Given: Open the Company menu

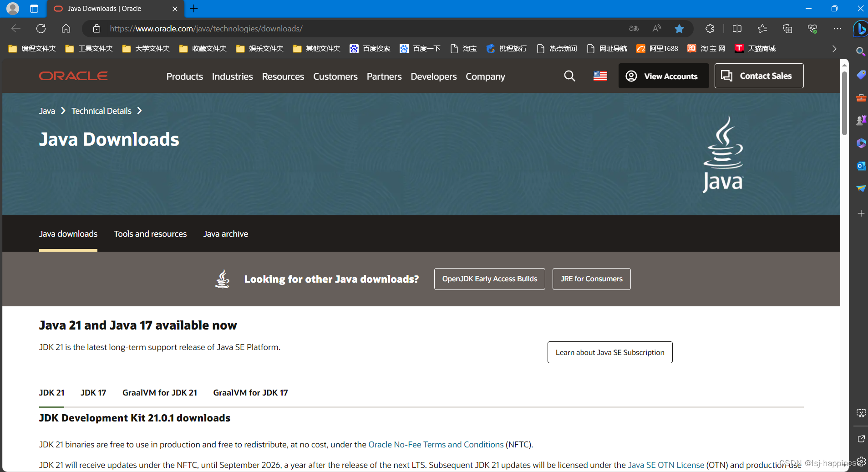Looking at the screenshot, I should pos(485,76).
